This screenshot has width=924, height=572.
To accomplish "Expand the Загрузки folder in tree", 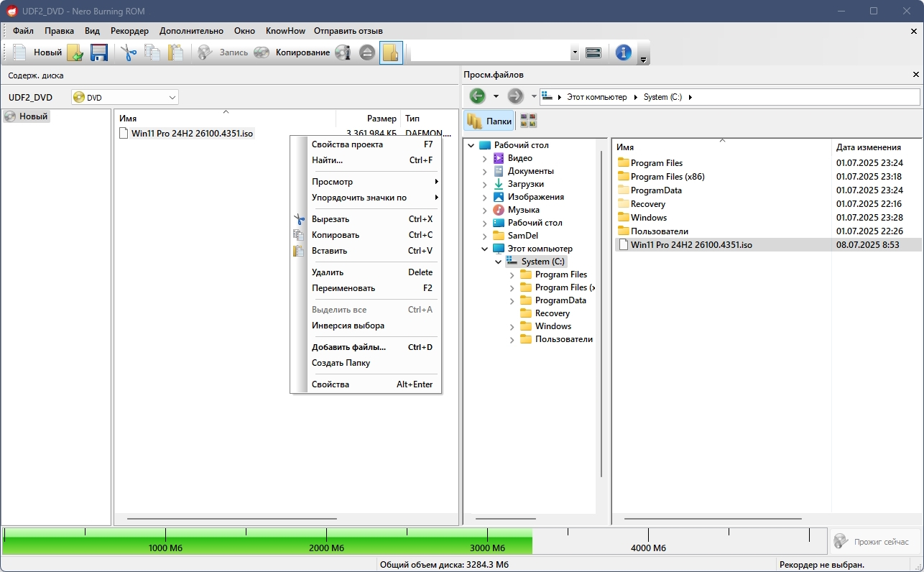I will 484,184.
